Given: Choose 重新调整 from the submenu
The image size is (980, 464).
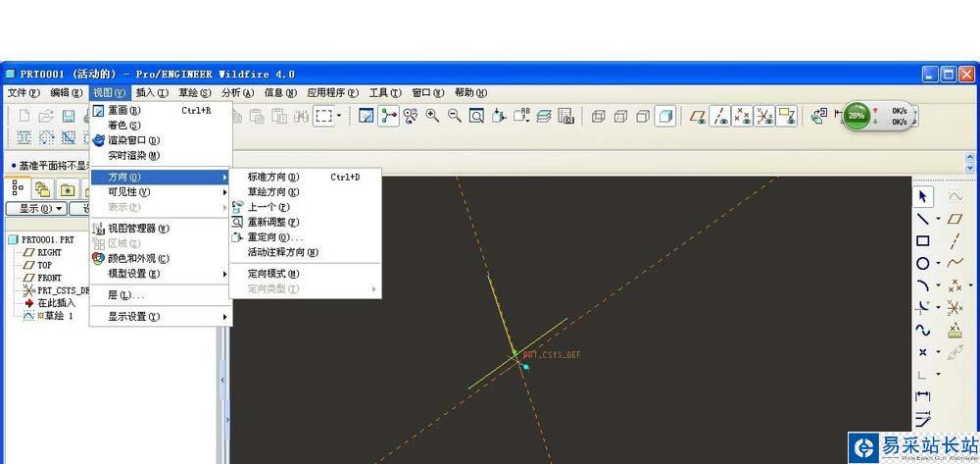Looking at the screenshot, I should point(306,222).
